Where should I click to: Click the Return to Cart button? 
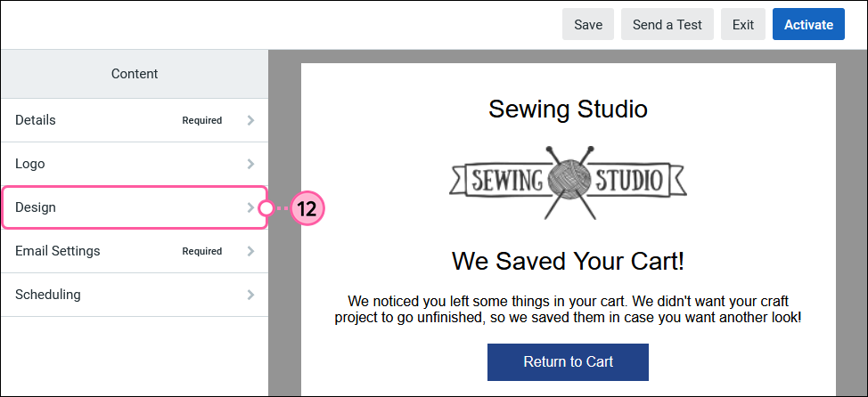tap(568, 362)
